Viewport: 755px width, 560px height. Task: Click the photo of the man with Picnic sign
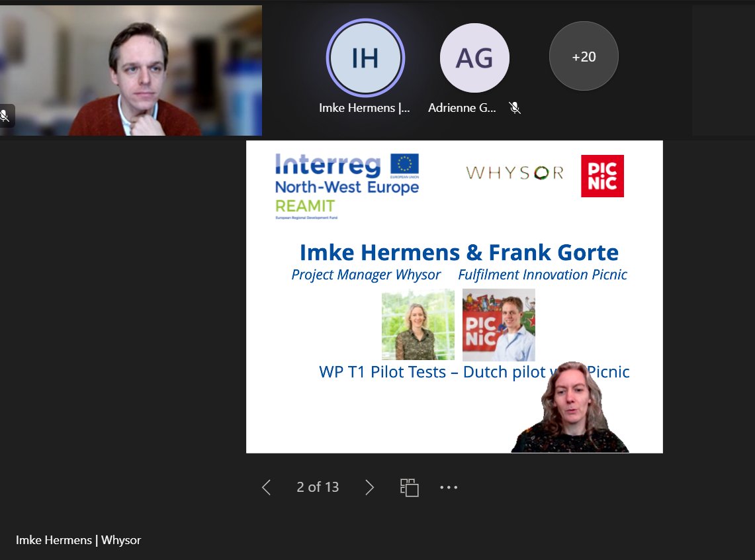coord(499,324)
